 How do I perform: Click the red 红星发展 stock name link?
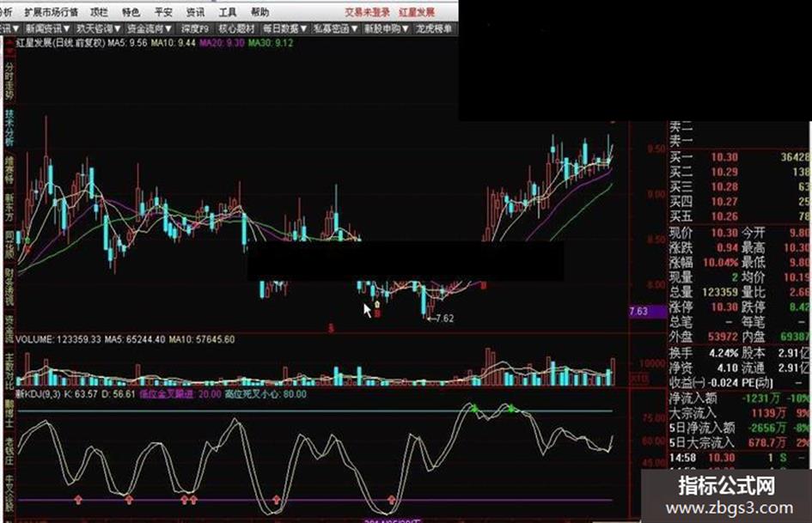[x=417, y=12]
